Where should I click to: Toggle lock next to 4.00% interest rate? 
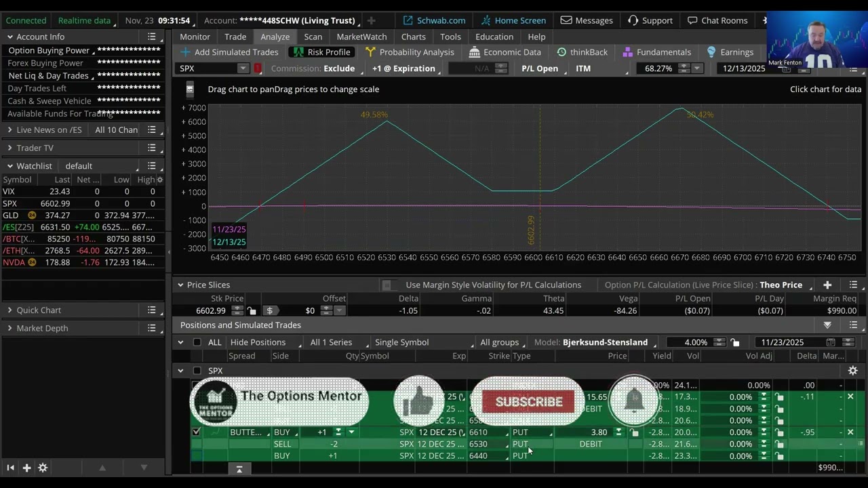coord(736,342)
